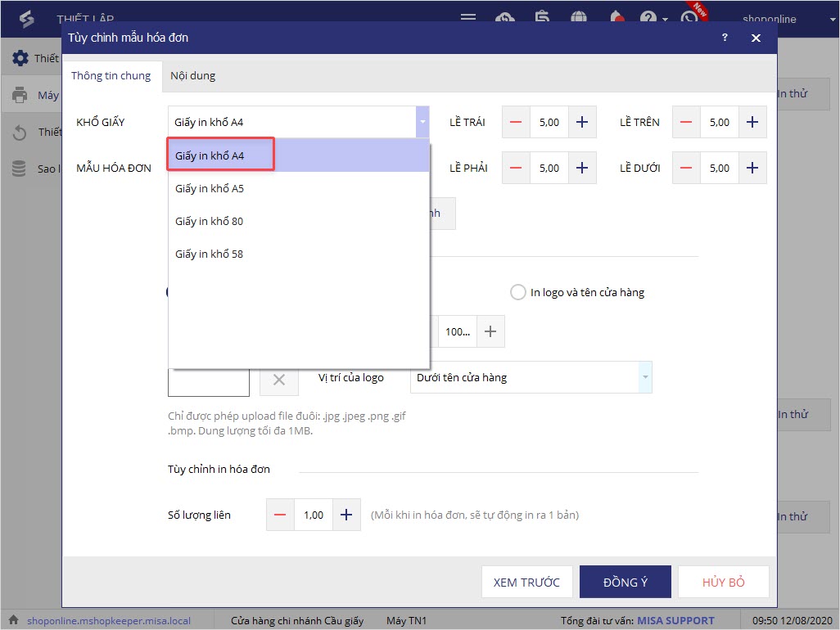This screenshot has width=840, height=630.
Task: Increase Số lượng liên copy count
Action: pos(346,515)
